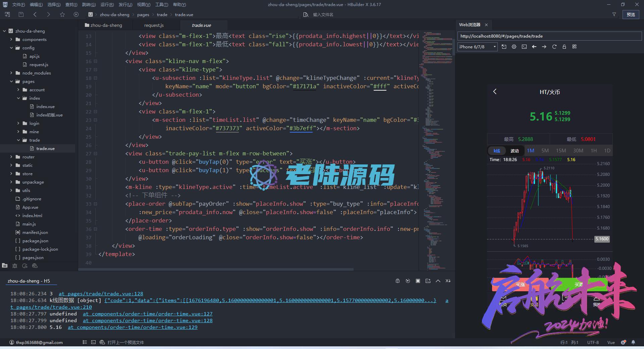The width and height of the screenshot is (644, 349).
Task: Expand the account folder
Action: click(18, 90)
